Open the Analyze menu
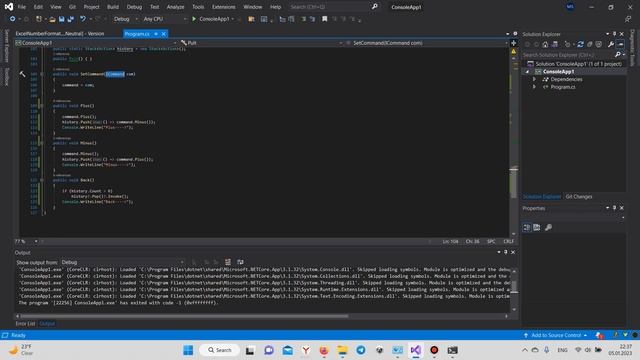Screen dimensions: 640x360 pyautogui.click(x=176, y=7)
